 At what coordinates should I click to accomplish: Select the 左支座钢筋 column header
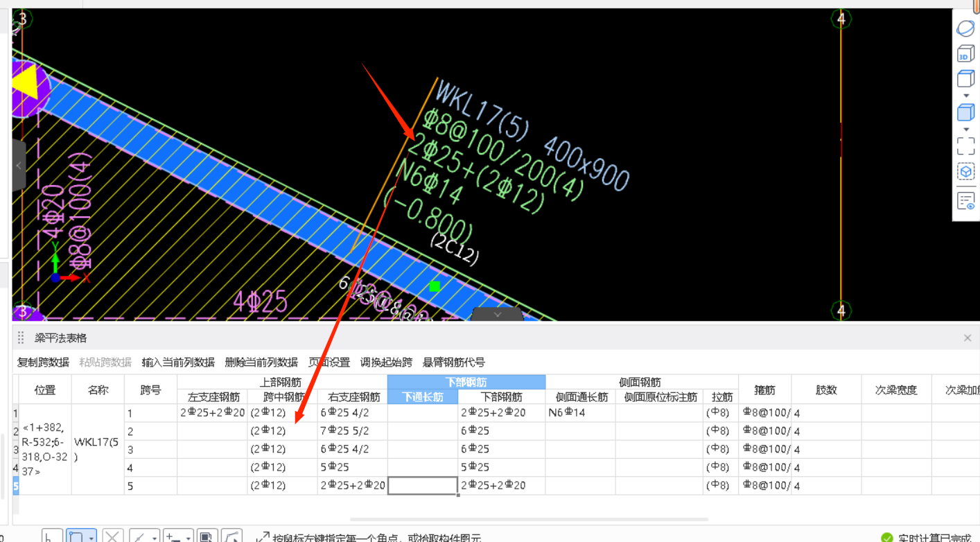point(212,397)
